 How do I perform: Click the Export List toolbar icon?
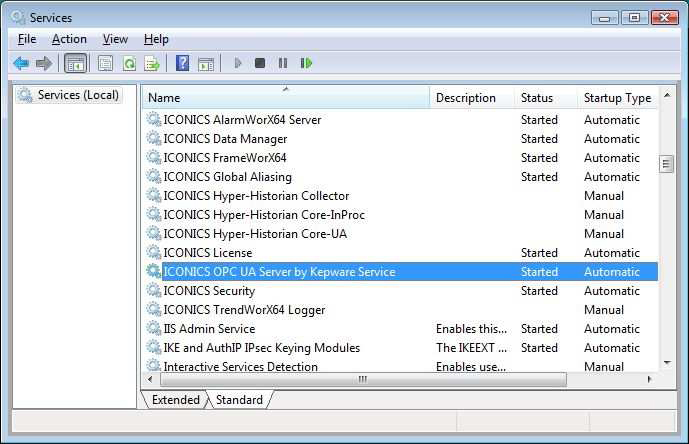[x=152, y=63]
